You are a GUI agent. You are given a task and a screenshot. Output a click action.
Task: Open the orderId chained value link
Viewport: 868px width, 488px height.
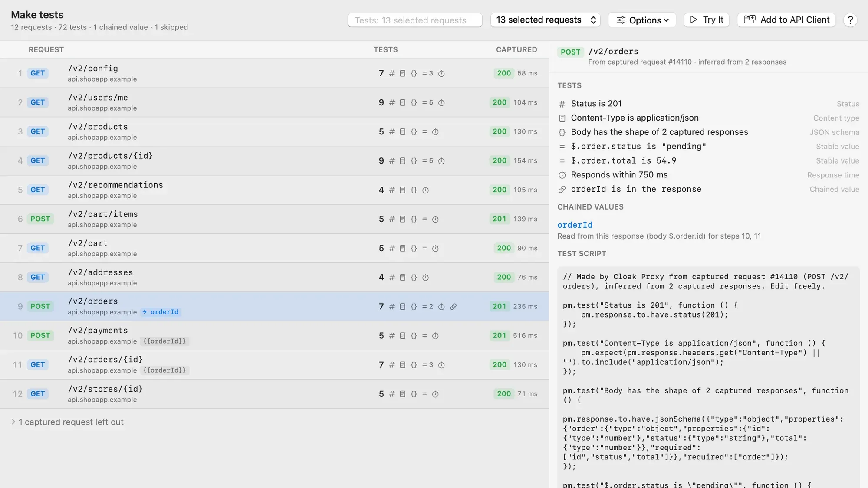575,225
